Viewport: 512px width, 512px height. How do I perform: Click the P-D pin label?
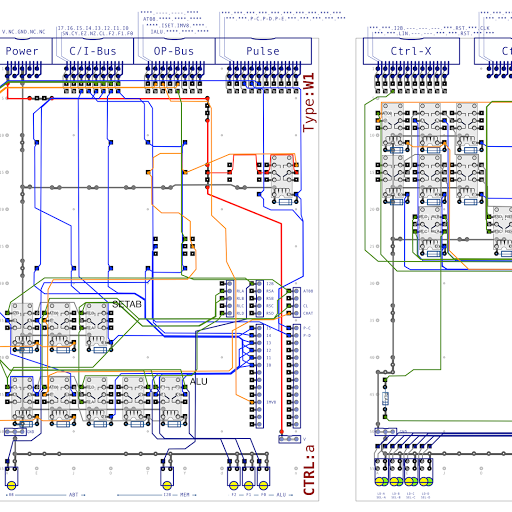[307, 336]
